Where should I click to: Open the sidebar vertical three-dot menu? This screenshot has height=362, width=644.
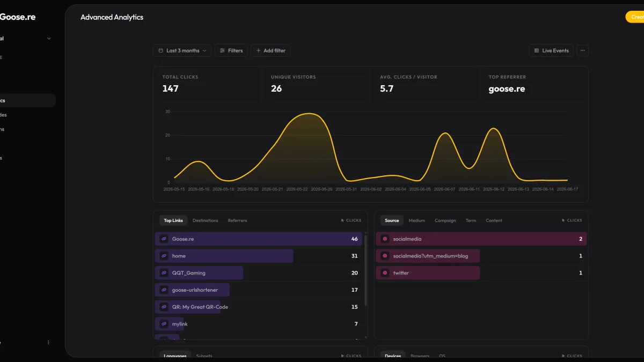(x=48, y=342)
